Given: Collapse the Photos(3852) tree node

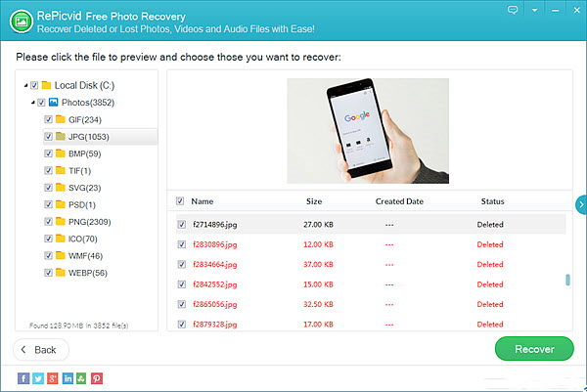Looking at the screenshot, I should [x=32, y=103].
